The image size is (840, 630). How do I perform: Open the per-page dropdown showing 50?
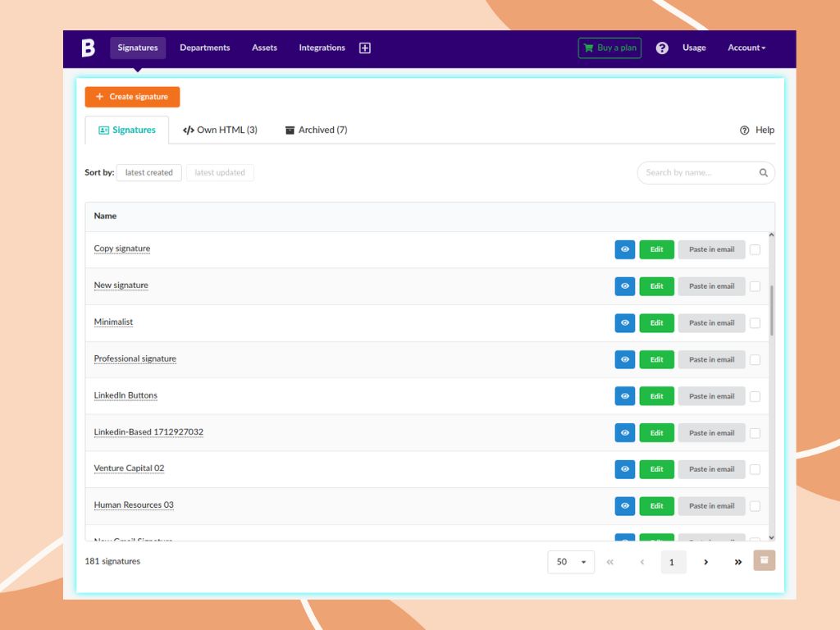point(571,562)
